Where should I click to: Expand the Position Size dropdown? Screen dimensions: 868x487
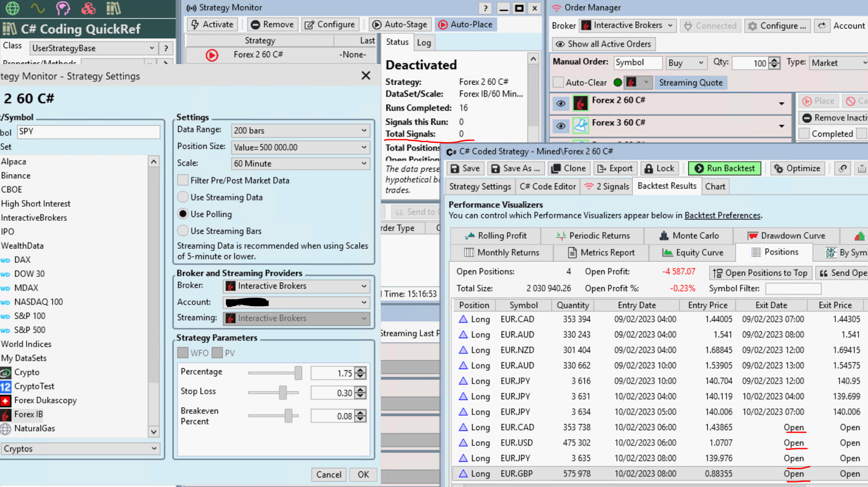[300, 147]
